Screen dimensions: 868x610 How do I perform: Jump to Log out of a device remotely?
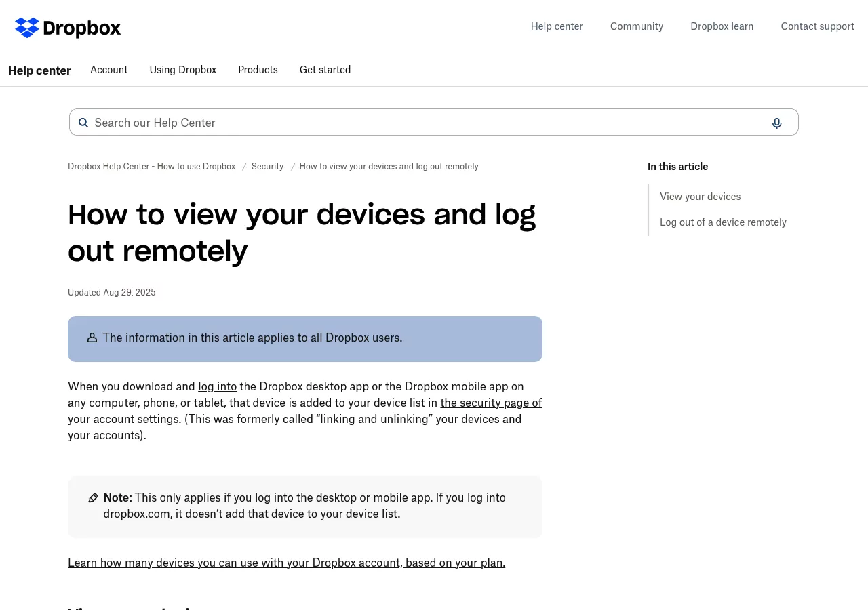coord(724,222)
